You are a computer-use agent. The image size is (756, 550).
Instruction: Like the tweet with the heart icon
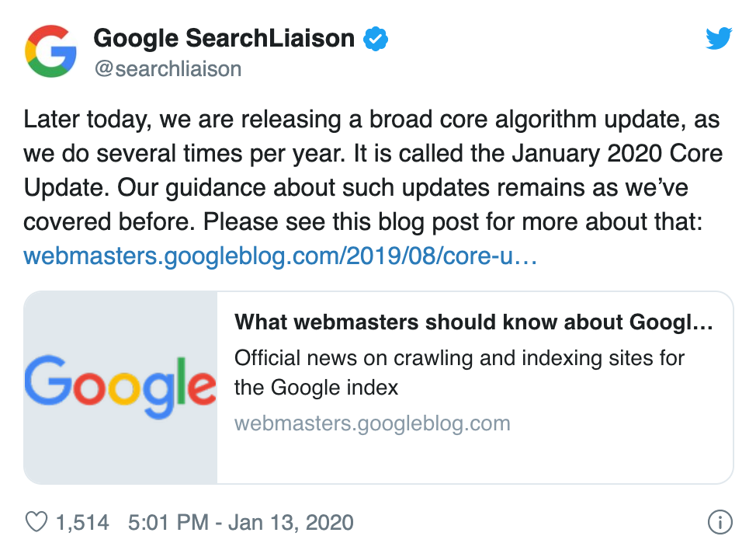coord(36,522)
